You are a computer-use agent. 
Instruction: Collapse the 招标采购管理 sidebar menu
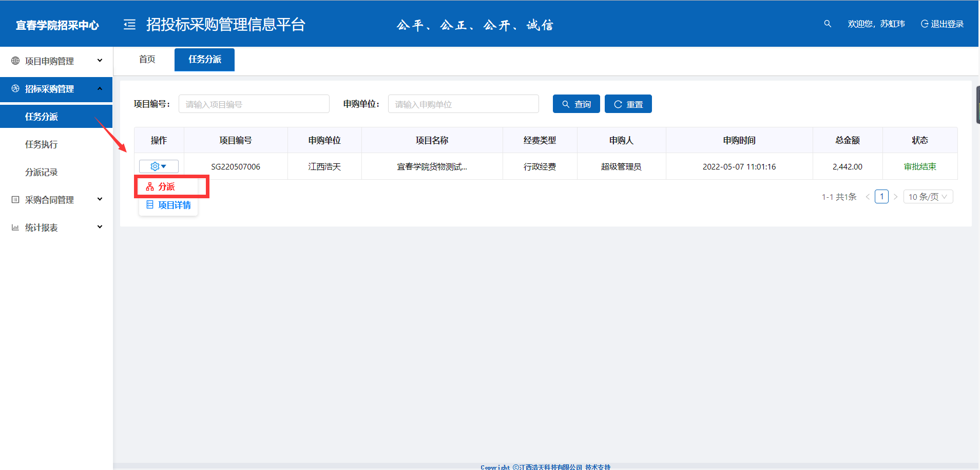click(56, 89)
